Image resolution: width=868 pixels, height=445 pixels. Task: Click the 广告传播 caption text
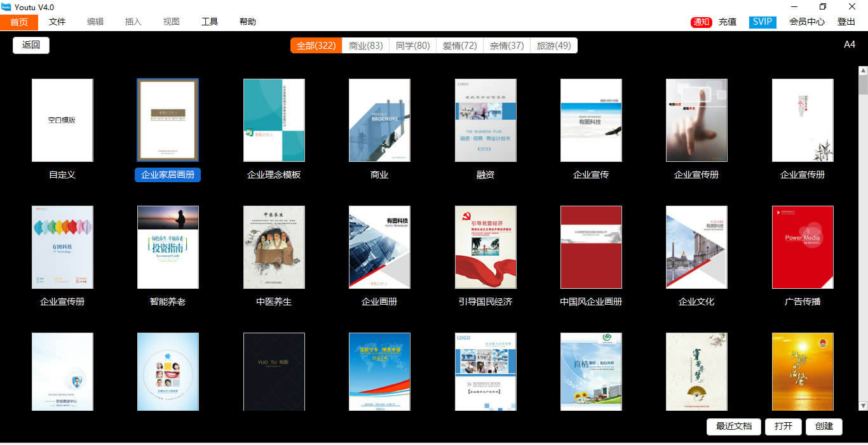[803, 302]
